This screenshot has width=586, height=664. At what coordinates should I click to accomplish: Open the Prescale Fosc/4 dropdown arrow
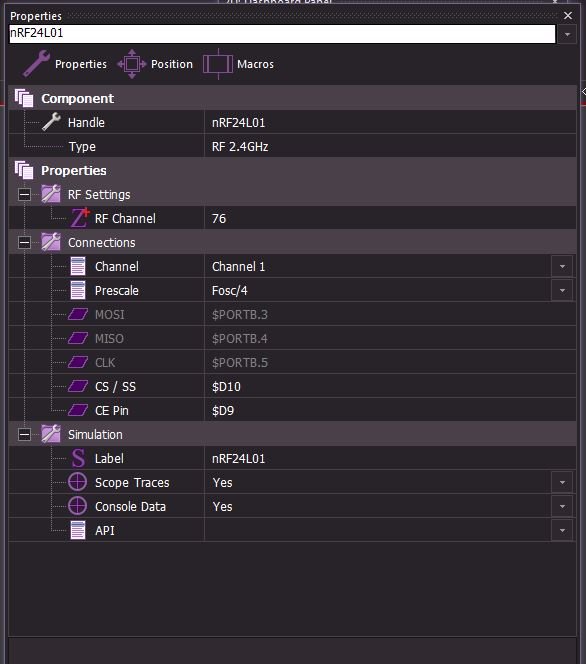[562, 290]
